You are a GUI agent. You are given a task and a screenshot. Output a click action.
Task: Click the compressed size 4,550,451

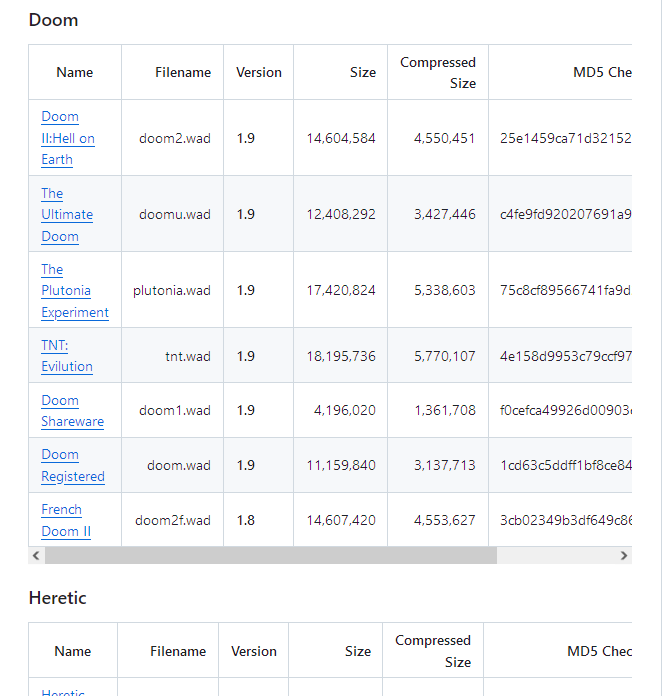[445, 138]
